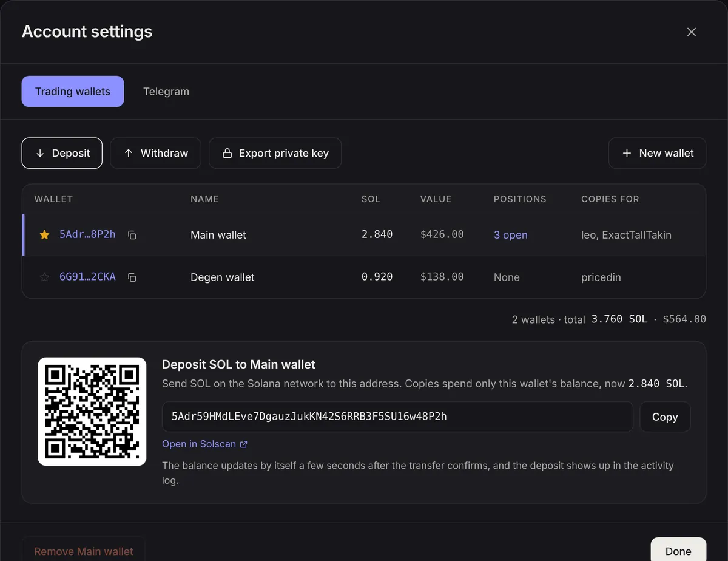Copy the 5Adr…8P2h address icon

(132, 235)
